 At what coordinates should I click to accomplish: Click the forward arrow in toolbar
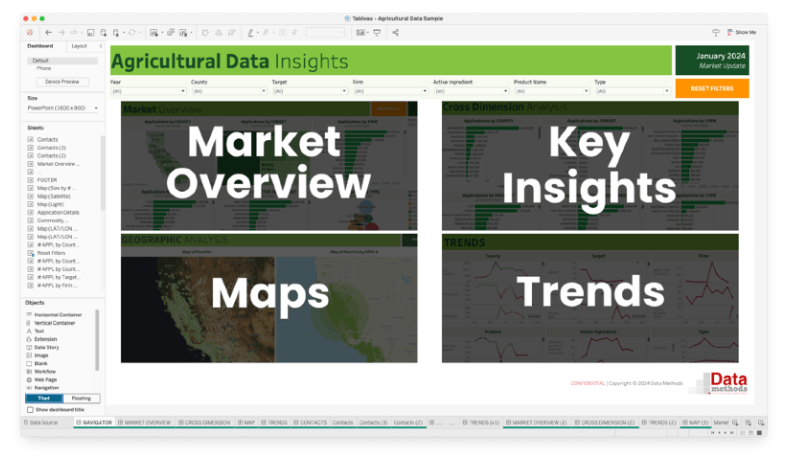pos(60,33)
